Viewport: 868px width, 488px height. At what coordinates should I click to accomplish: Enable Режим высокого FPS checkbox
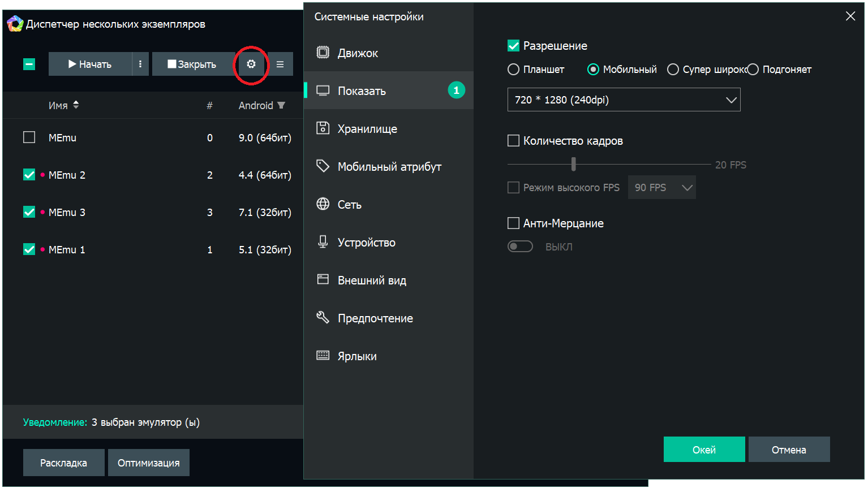pyautogui.click(x=513, y=188)
